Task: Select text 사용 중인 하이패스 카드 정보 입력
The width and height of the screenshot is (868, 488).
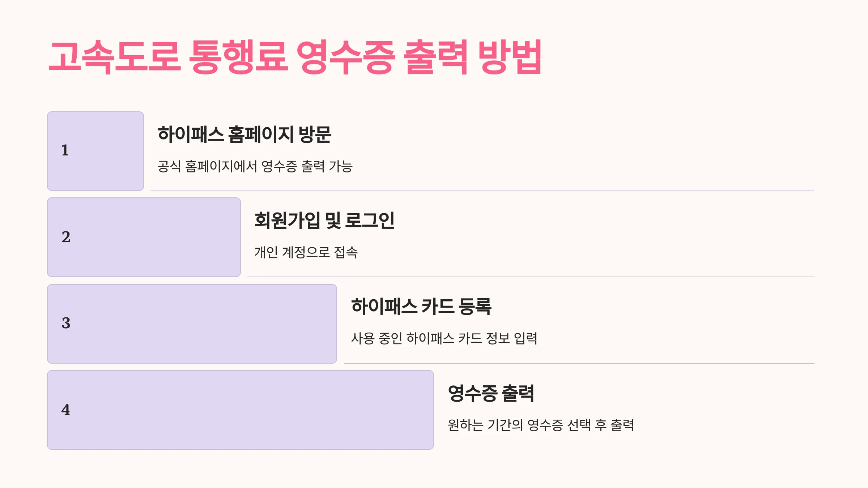Action: pyautogui.click(x=444, y=338)
